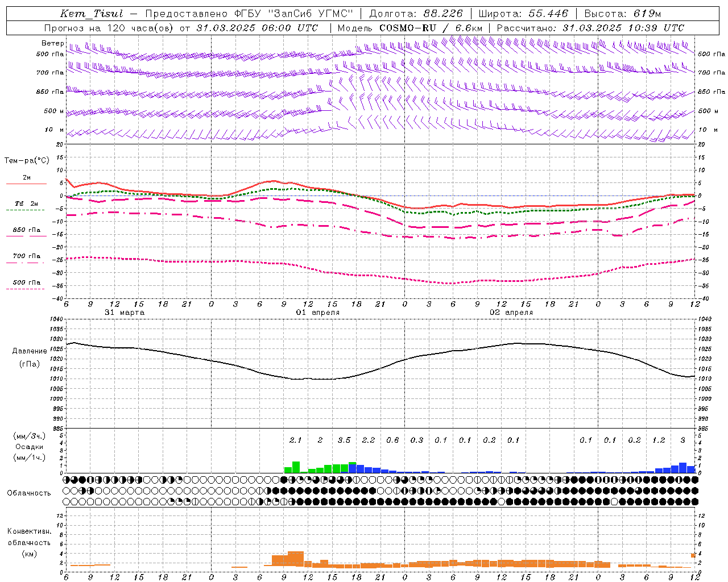Click the '0.6' precipitation amount

pyautogui.click(x=392, y=440)
